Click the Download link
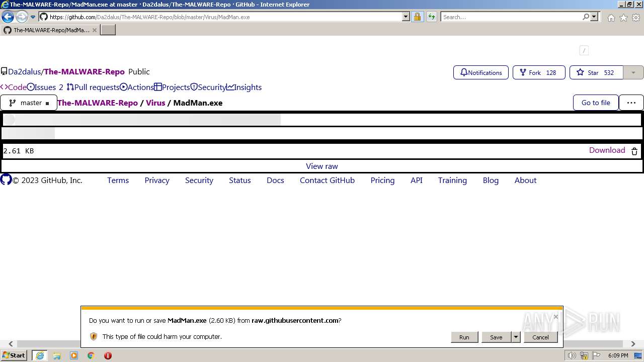The height and width of the screenshot is (362, 644). (x=607, y=150)
